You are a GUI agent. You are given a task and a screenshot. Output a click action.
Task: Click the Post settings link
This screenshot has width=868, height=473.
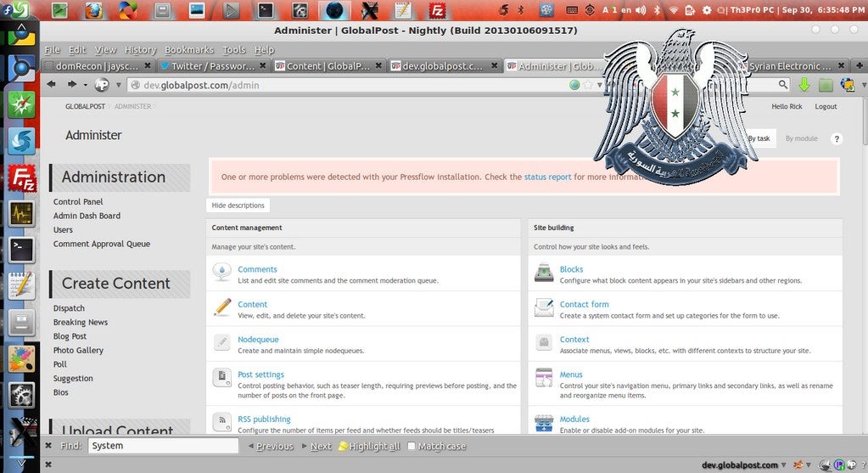260,374
